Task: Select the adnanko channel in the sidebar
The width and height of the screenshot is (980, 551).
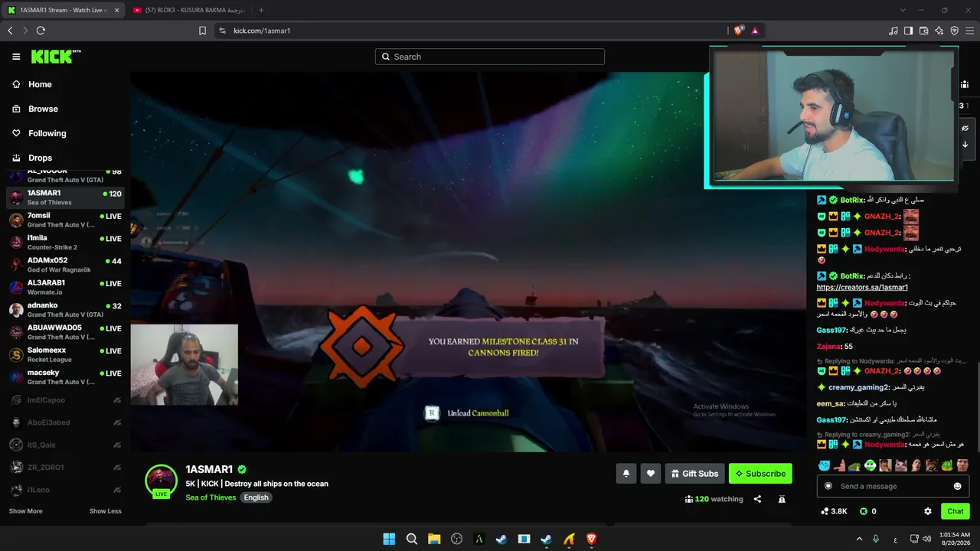Action: click(x=65, y=310)
